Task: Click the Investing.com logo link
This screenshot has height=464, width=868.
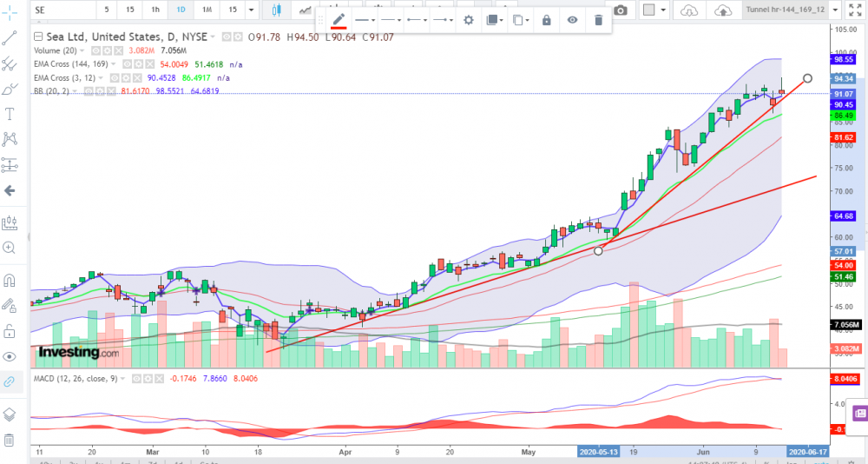Action: (x=78, y=353)
